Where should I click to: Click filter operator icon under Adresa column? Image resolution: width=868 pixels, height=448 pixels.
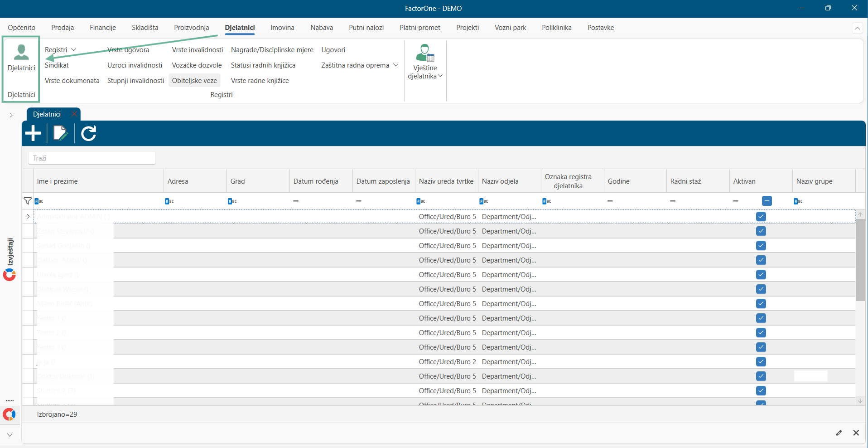point(169,201)
